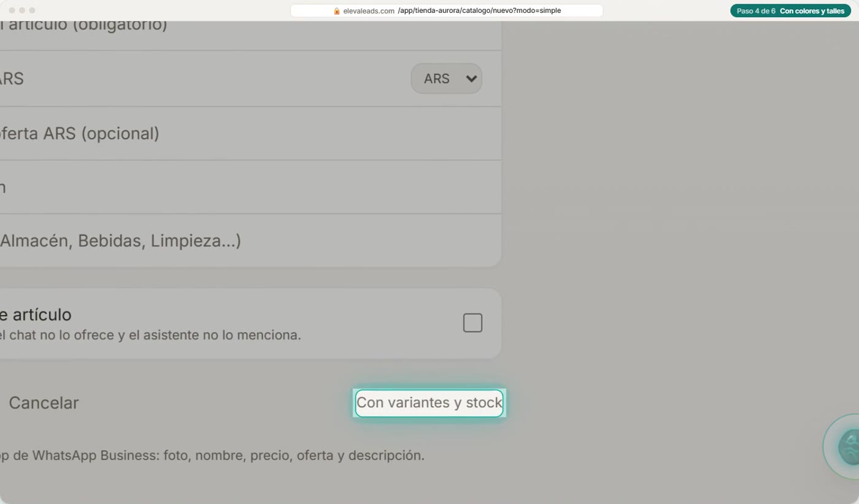859x504 pixels.
Task: Click the Cancelar button
Action: pyautogui.click(x=44, y=403)
